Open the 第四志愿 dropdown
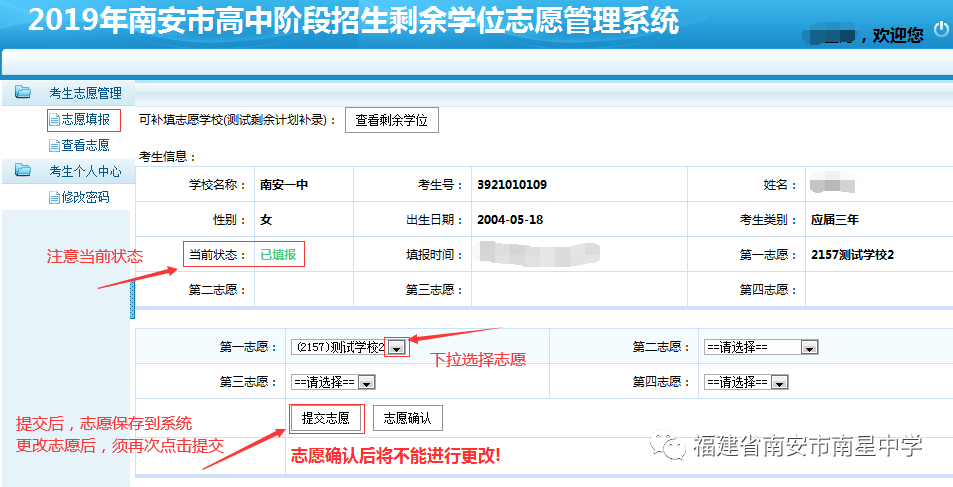Viewport: 953px width, 487px height. 746,382
